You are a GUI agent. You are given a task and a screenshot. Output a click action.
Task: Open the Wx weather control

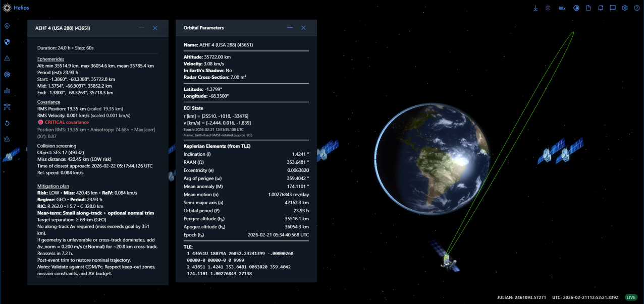[562, 8]
